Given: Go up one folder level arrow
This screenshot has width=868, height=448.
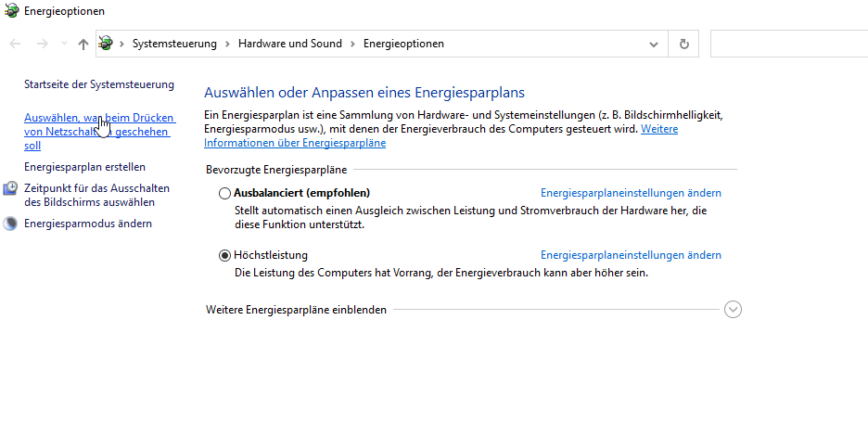Looking at the screenshot, I should pos(83,44).
